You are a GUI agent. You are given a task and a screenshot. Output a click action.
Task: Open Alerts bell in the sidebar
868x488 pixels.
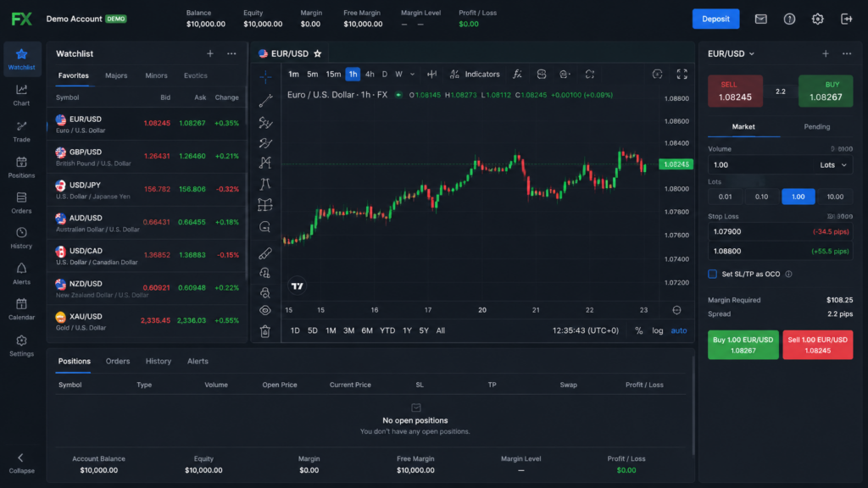point(21,274)
